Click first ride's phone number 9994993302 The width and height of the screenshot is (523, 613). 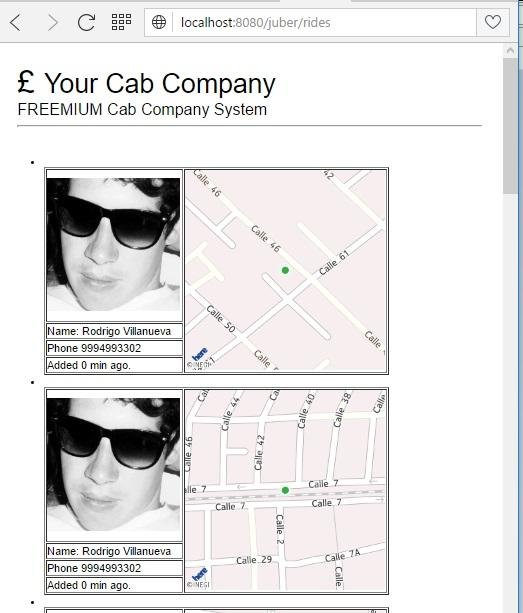click(111, 348)
